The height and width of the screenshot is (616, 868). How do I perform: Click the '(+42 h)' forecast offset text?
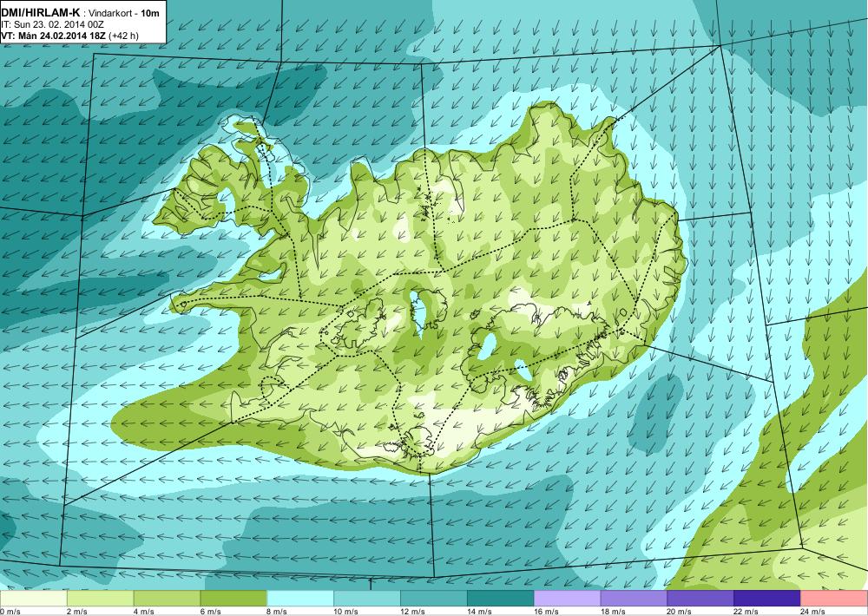coord(124,36)
